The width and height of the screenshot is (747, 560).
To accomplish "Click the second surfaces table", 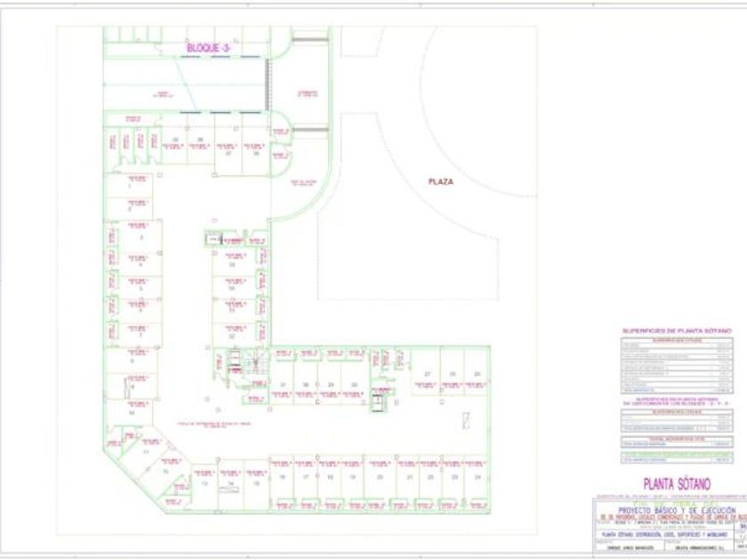I will pos(677,420).
